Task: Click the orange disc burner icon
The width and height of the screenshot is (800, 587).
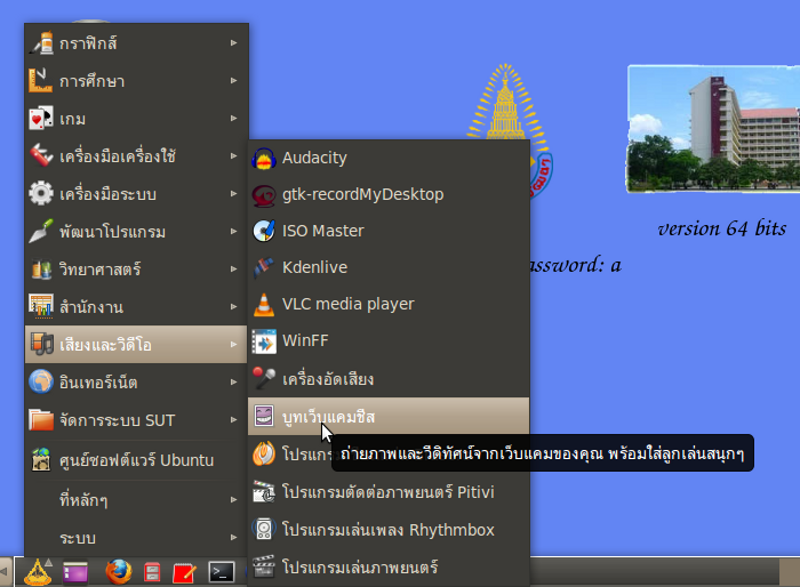Action: point(264,454)
